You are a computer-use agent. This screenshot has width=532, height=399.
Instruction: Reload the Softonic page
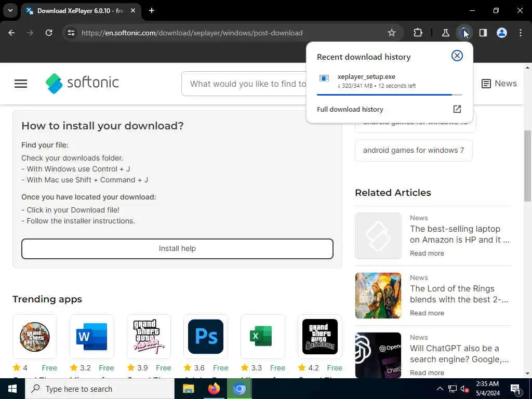pos(49,33)
